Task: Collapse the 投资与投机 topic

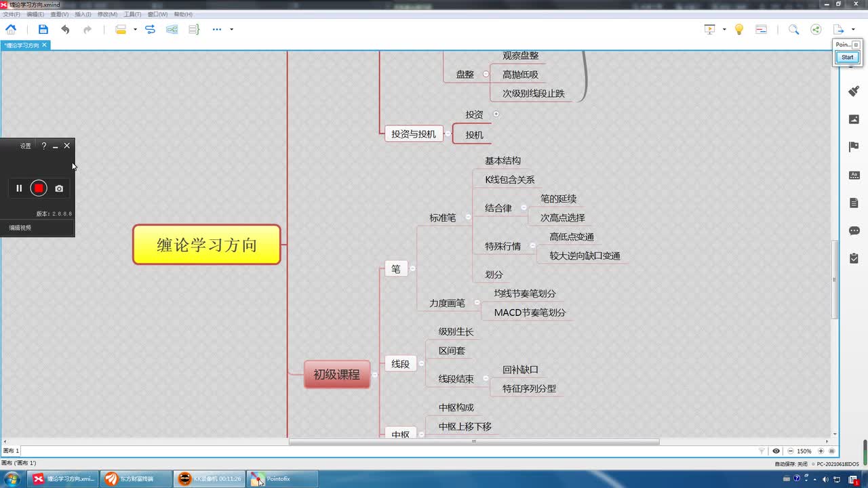Action: [448, 134]
